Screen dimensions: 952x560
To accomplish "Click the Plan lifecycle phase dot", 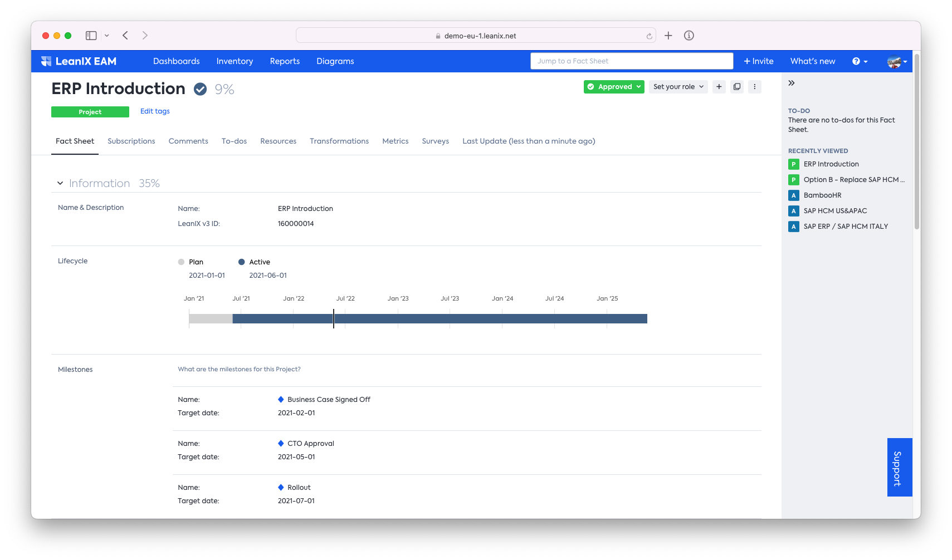I will coord(181,262).
